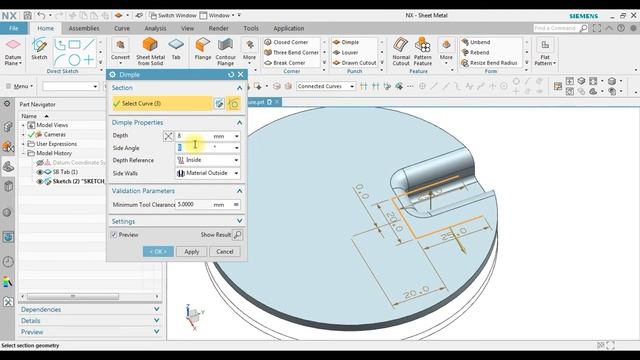Screen dimensions: 640x360
Task: Collapse the Section group
Action: tap(239, 88)
